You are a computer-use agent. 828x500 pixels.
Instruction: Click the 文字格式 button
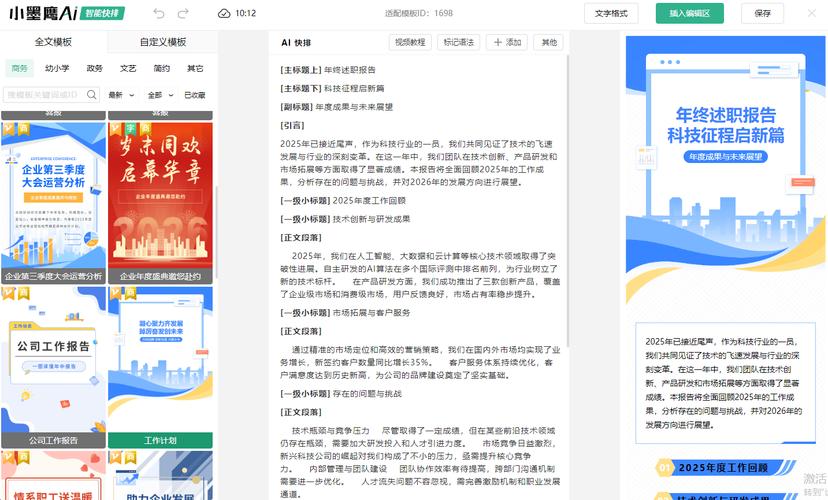pyautogui.click(x=611, y=13)
